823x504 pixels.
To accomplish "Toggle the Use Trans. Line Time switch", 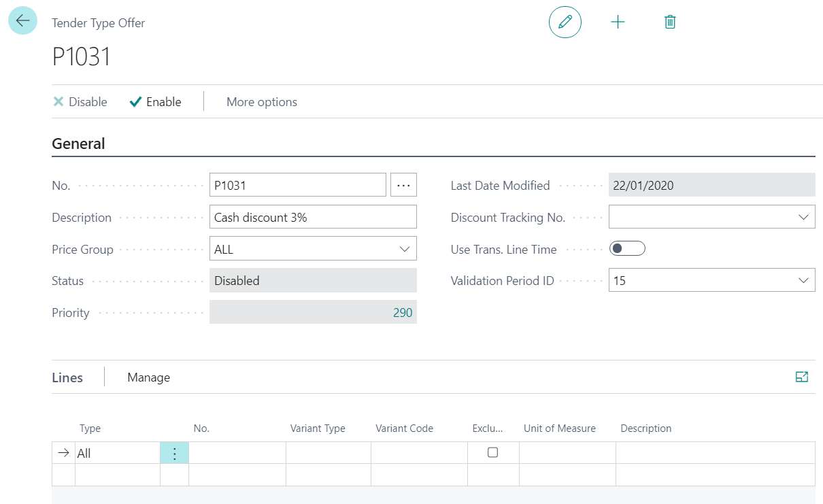I will 626,249.
